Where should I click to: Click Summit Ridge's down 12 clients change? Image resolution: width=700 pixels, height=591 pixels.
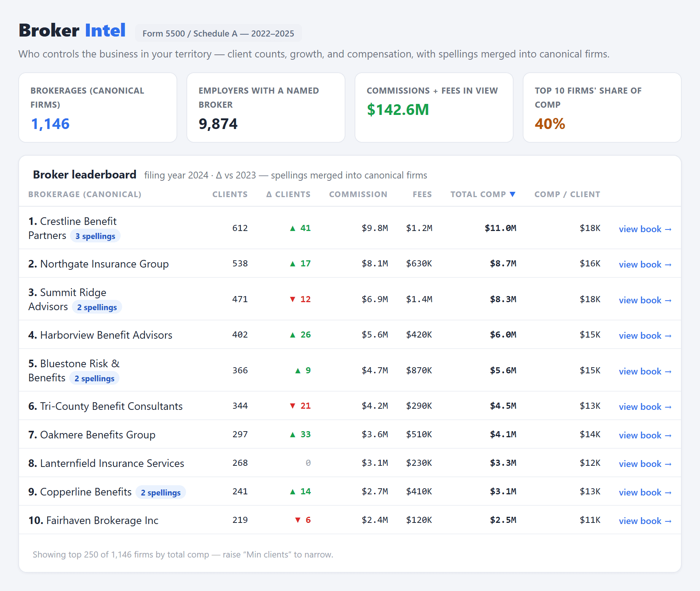tap(300, 299)
